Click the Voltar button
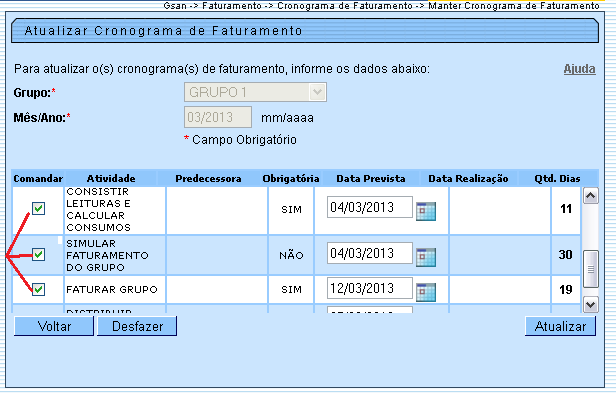The height and width of the screenshot is (395, 616). pos(54,326)
